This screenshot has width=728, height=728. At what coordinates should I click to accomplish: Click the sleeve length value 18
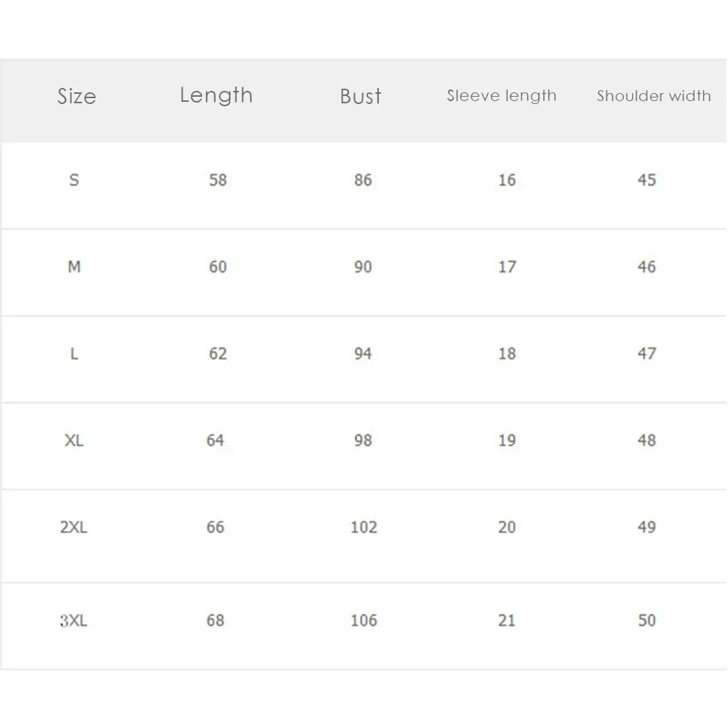(507, 353)
